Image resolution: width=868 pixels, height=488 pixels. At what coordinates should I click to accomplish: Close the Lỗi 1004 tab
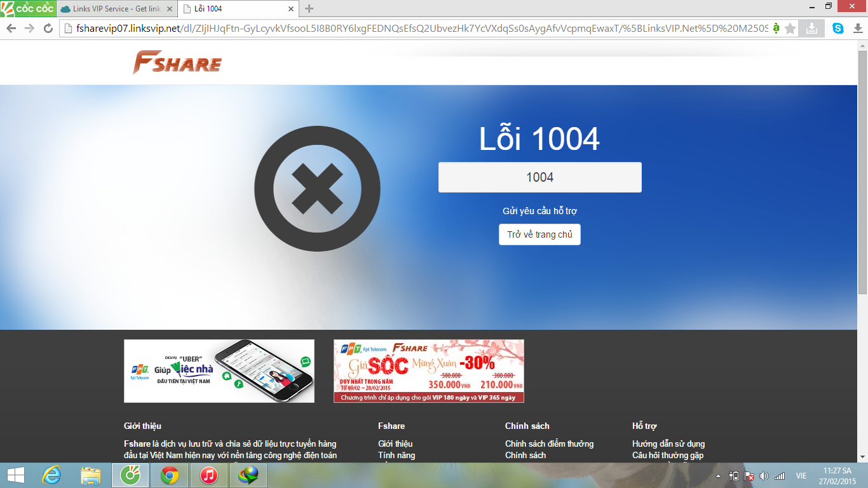(291, 9)
